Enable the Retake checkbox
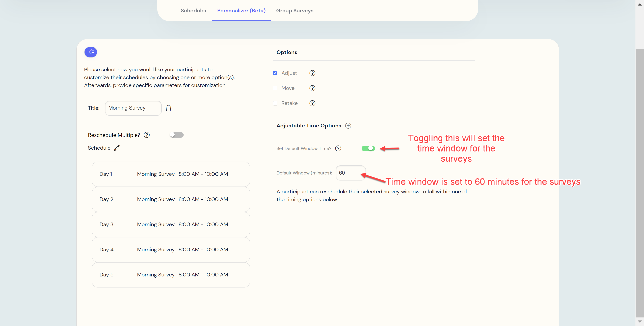644x326 pixels. click(x=275, y=103)
